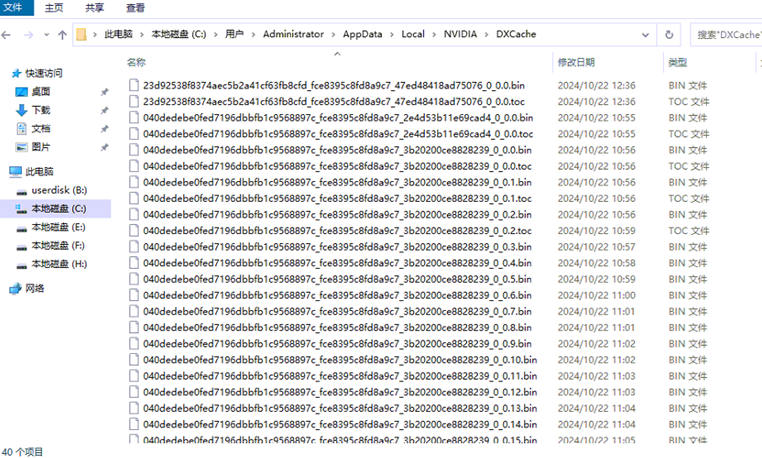
Task: Open Desktop (桌面) in Quick access
Action: coord(41,91)
